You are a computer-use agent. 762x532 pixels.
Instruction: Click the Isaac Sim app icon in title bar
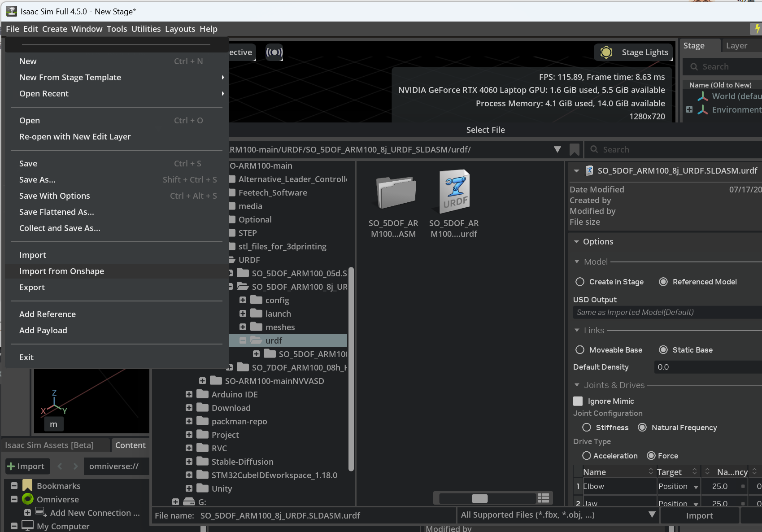tap(11, 11)
